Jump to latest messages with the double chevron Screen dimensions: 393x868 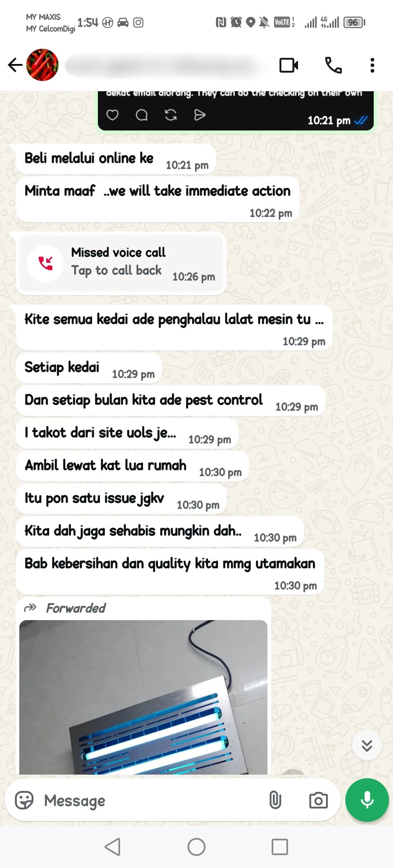pyautogui.click(x=367, y=745)
